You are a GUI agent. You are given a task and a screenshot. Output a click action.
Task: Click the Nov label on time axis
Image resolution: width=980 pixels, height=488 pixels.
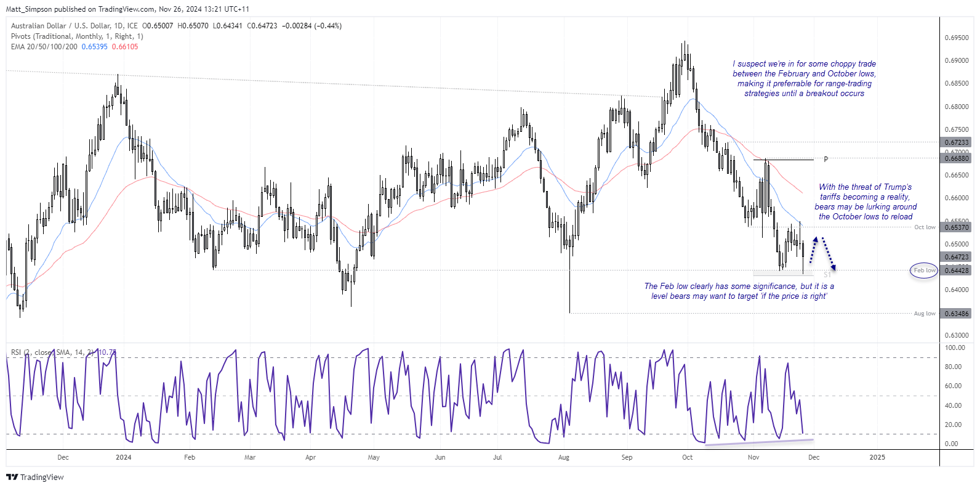click(753, 457)
